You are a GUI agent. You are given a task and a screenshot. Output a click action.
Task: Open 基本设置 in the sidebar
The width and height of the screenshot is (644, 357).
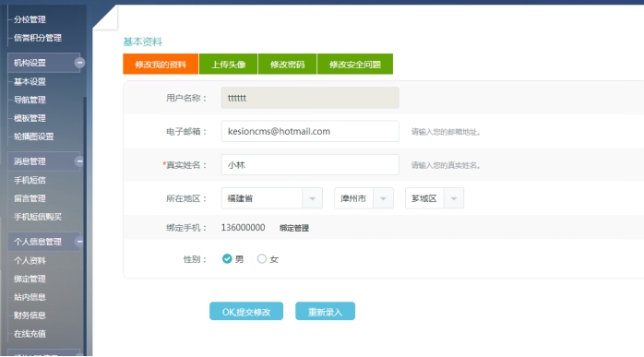pyautogui.click(x=30, y=81)
